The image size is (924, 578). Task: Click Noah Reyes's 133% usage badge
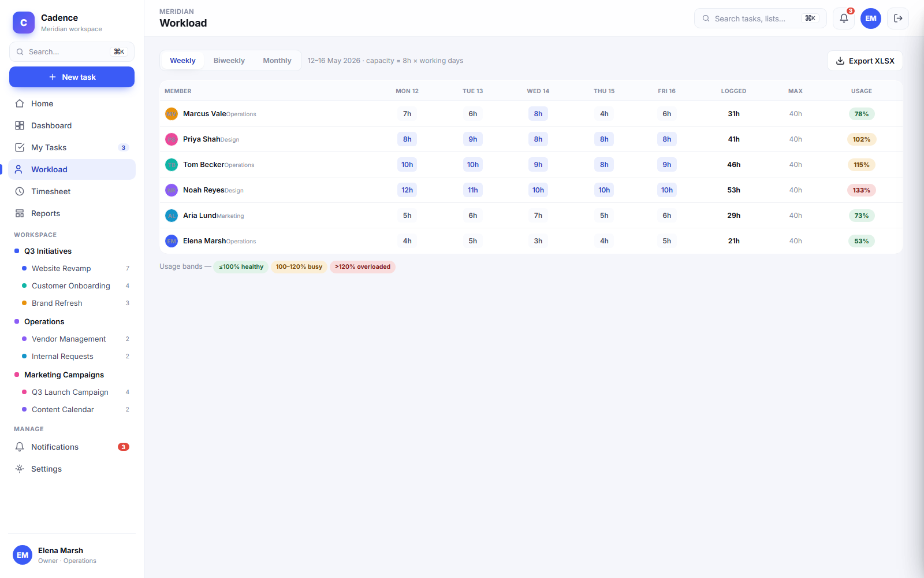[x=862, y=190]
